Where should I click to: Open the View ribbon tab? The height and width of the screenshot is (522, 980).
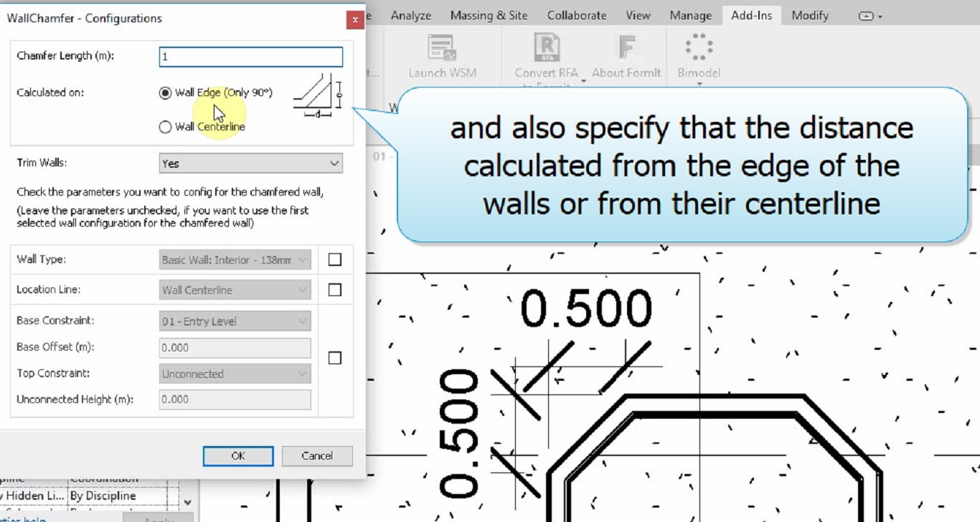[x=638, y=15]
